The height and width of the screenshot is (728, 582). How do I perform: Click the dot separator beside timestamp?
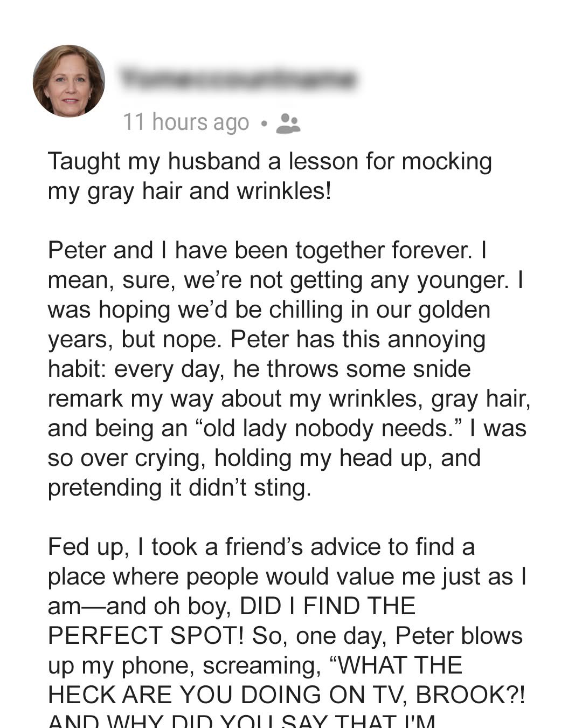263,123
